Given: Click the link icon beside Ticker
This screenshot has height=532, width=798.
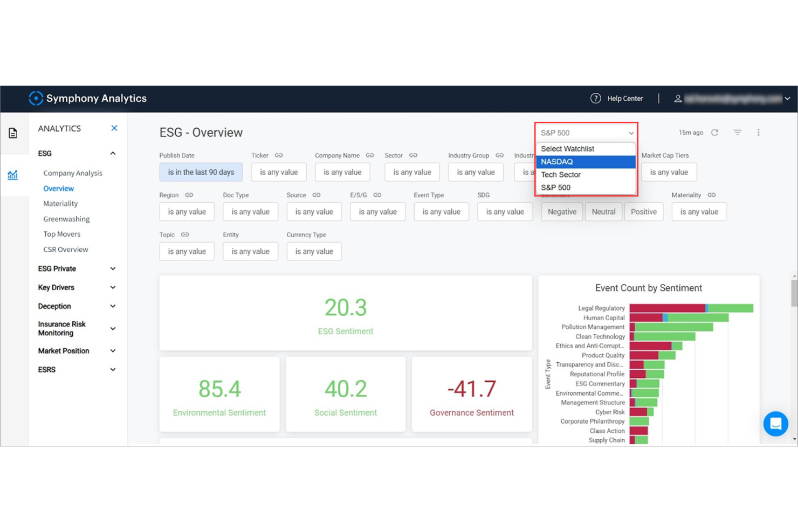Looking at the screenshot, I should [x=279, y=155].
